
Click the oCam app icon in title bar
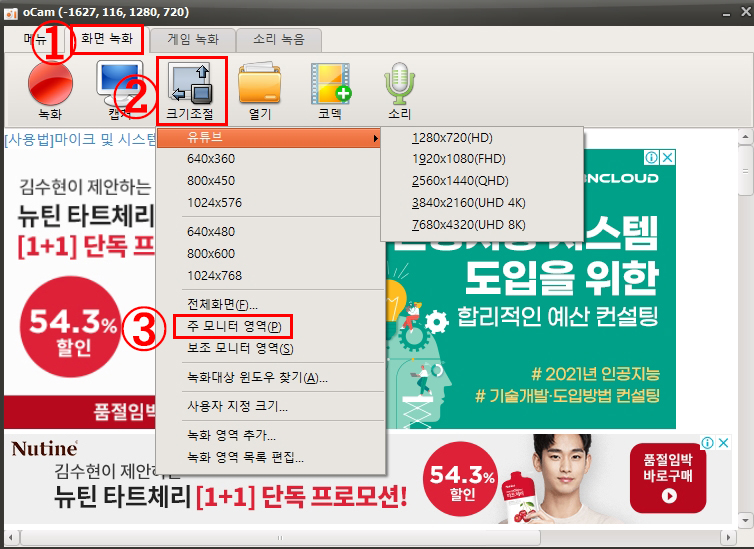tap(11, 12)
